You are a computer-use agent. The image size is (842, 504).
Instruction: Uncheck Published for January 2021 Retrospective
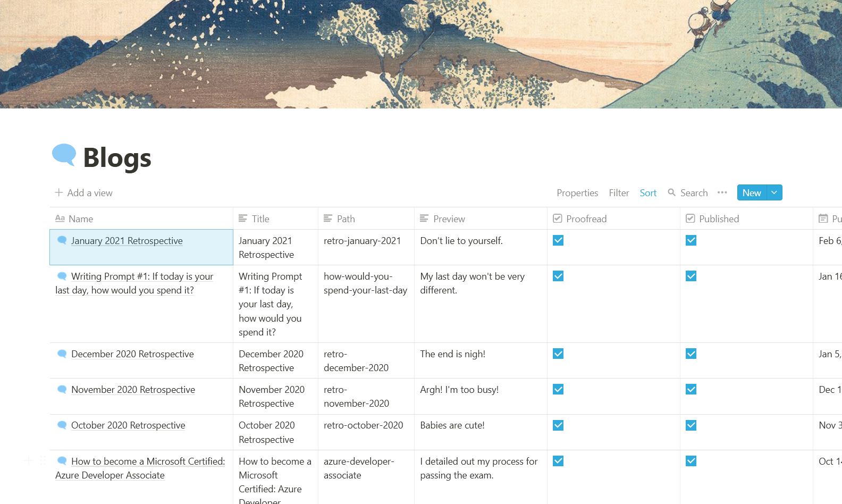point(691,240)
